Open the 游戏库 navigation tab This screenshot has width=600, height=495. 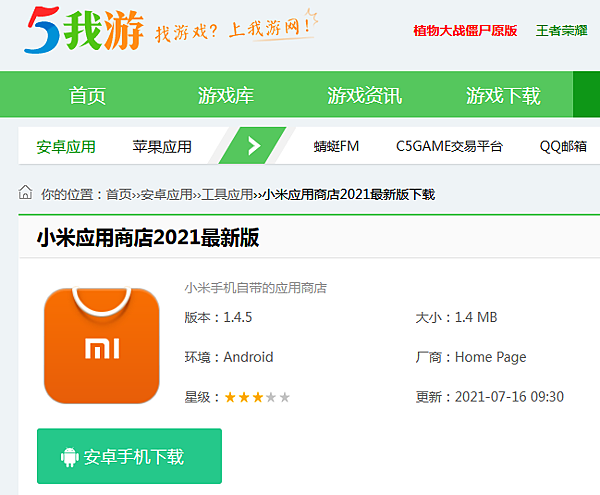pyautogui.click(x=226, y=95)
